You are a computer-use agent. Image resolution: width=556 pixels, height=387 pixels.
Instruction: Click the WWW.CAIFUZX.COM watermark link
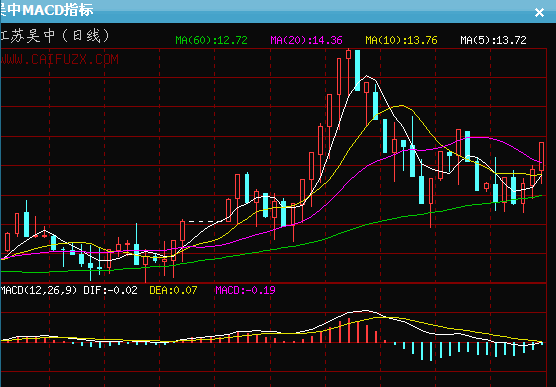coord(59,59)
